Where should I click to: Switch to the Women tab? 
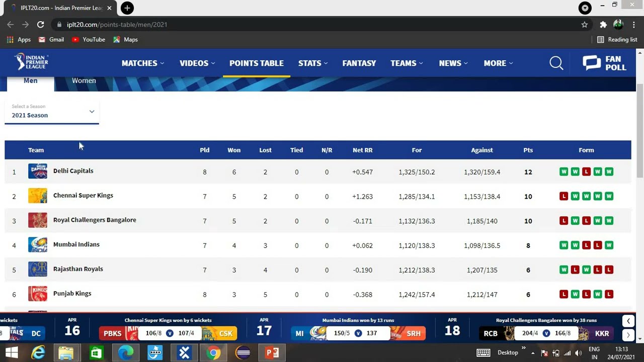click(x=84, y=81)
